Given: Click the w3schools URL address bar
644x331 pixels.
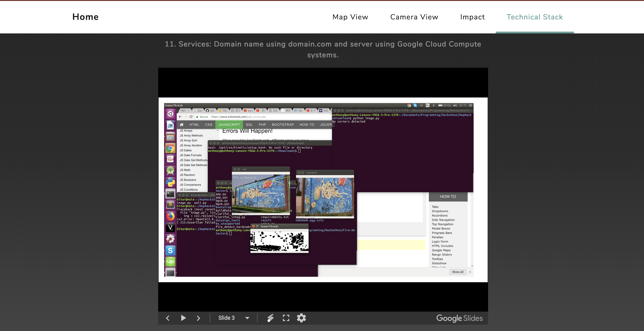Looking at the screenshot, I should 263,117.
